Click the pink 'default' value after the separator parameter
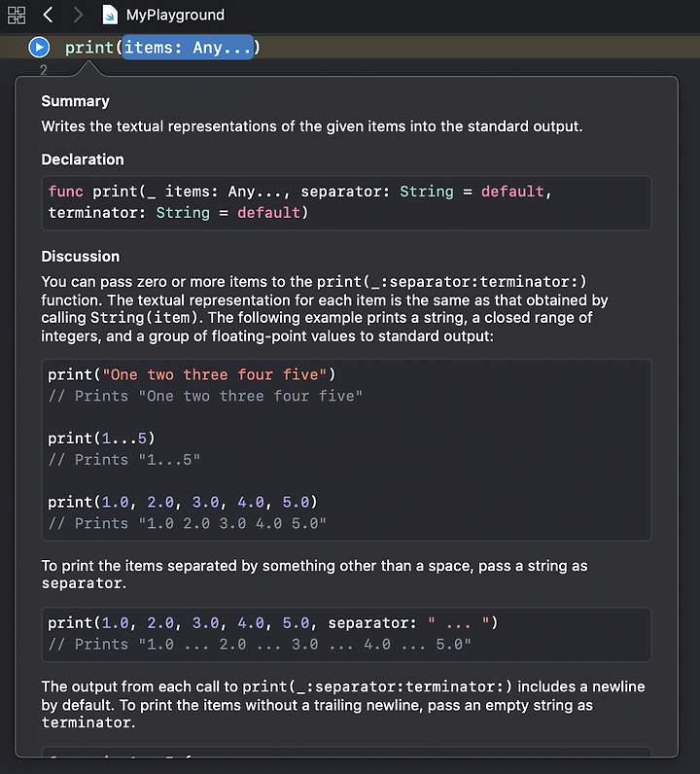This screenshot has width=700, height=774. (x=513, y=192)
